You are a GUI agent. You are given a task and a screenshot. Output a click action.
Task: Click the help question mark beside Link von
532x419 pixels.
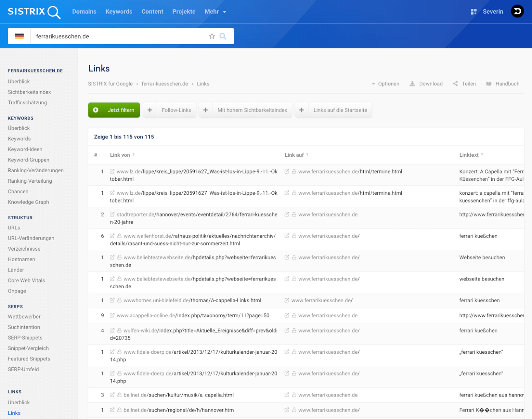point(133,155)
